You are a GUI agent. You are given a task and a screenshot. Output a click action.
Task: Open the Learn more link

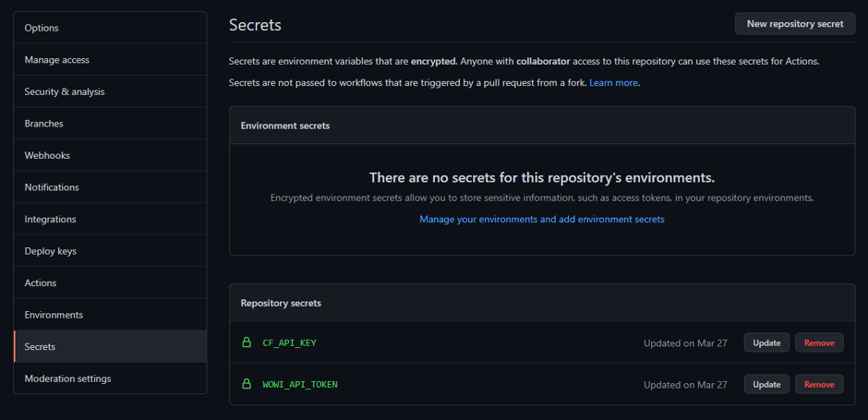(613, 83)
